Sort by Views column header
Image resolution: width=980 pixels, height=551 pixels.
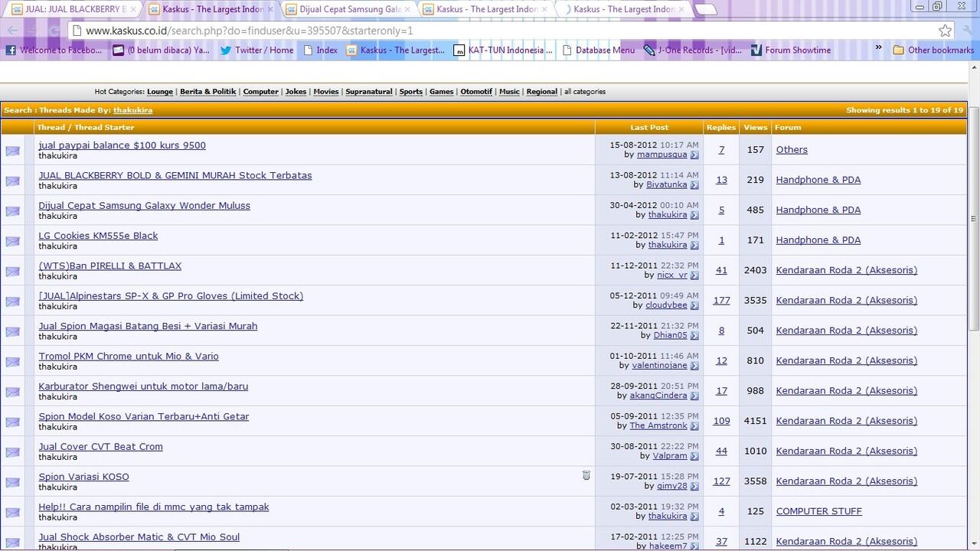coord(756,128)
